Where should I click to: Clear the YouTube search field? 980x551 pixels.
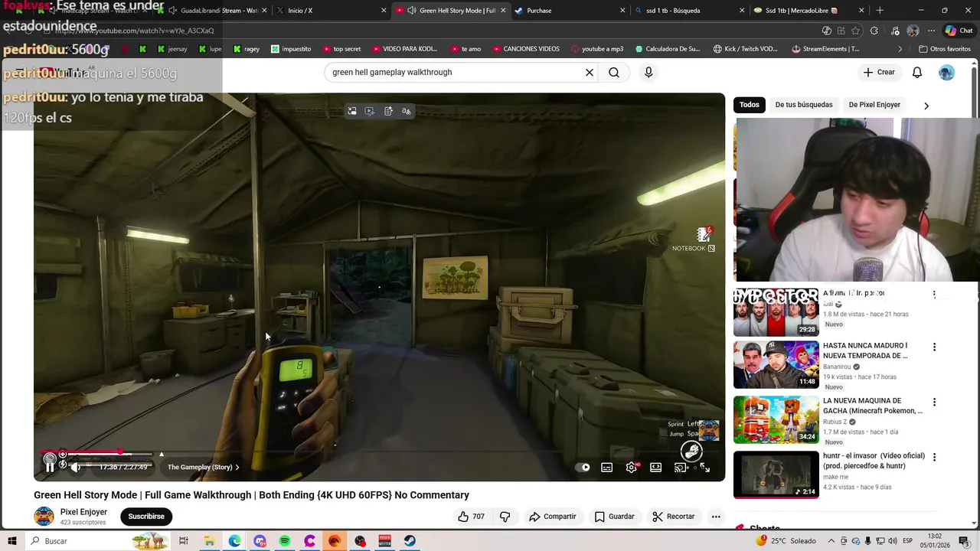pyautogui.click(x=590, y=72)
